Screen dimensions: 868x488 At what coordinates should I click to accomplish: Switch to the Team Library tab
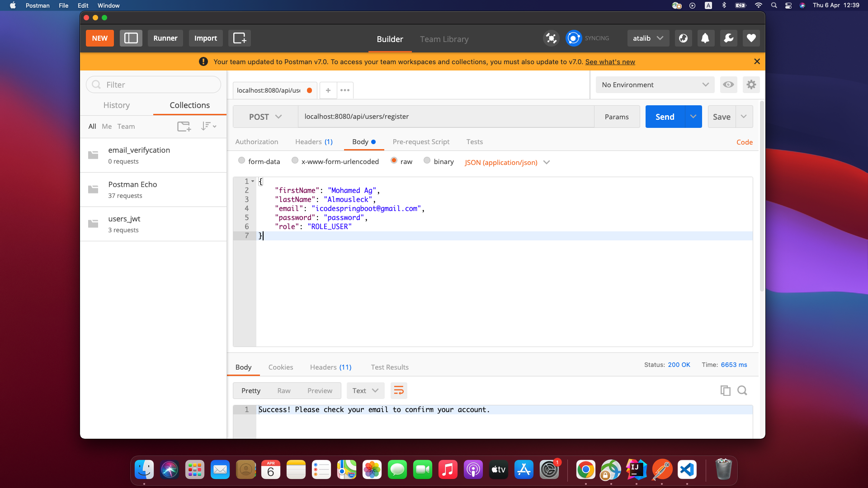(444, 39)
